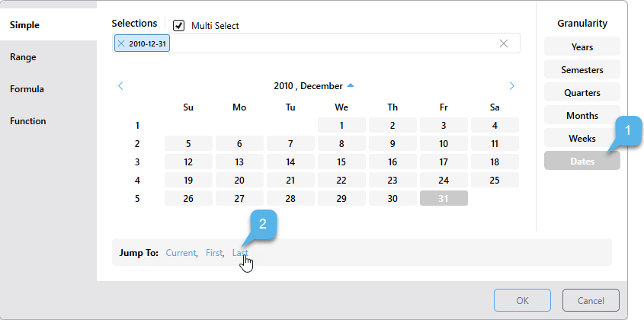Select Weeks granularity
Image resolution: width=644 pixels, height=320 pixels.
582,139
